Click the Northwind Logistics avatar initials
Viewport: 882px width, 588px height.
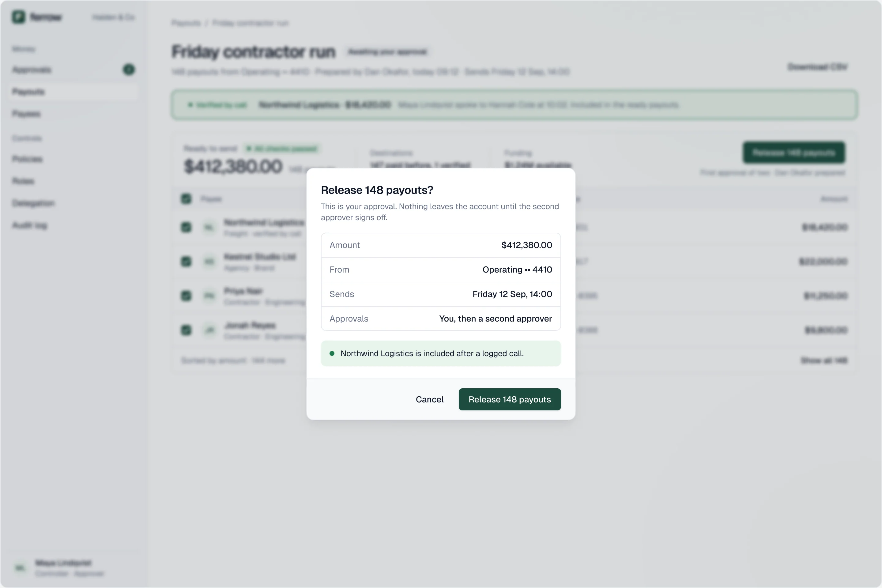209,227
